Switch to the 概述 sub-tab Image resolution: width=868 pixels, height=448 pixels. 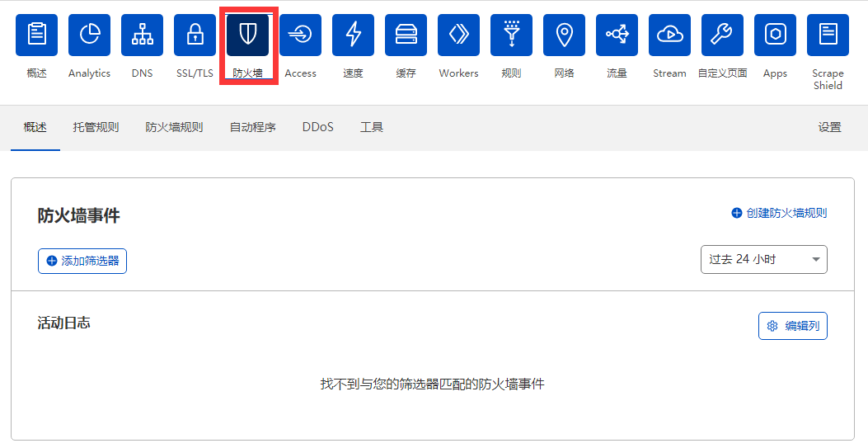click(x=35, y=127)
